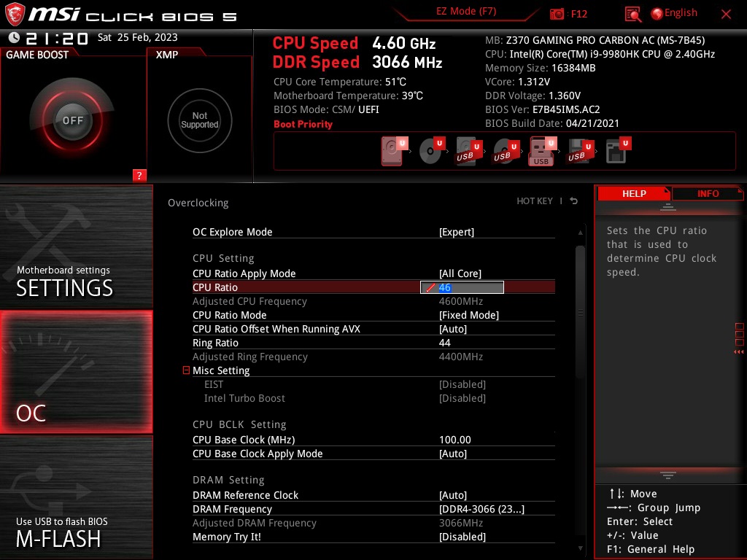This screenshot has height=560, width=747.
Task: Collapse the Misc Setting group
Action: coord(186,370)
